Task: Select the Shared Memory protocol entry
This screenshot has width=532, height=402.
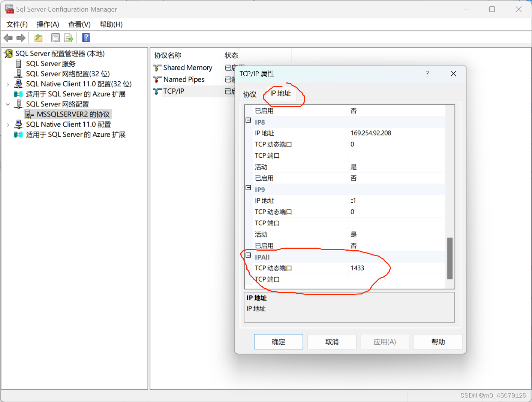Action: point(187,67)
